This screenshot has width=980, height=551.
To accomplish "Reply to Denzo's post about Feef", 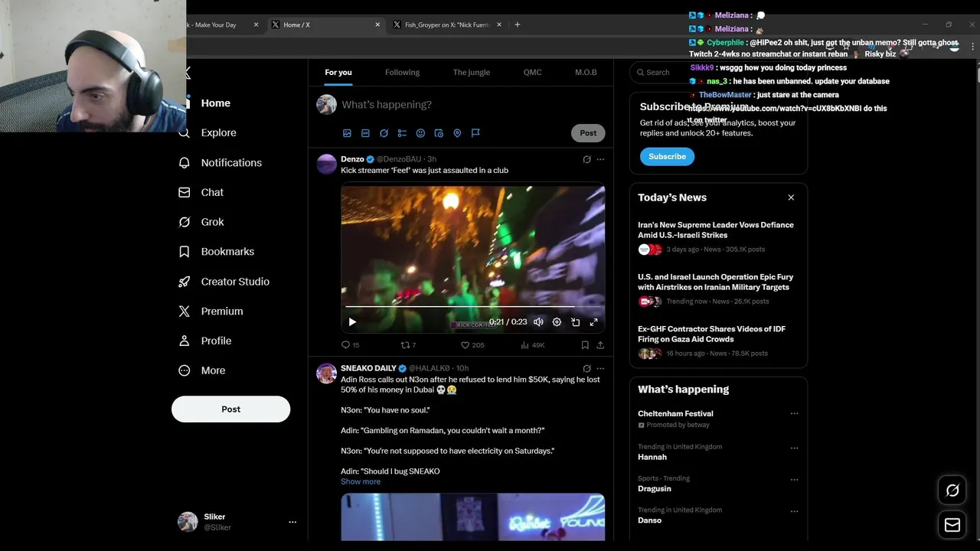I will coord(350,345).
